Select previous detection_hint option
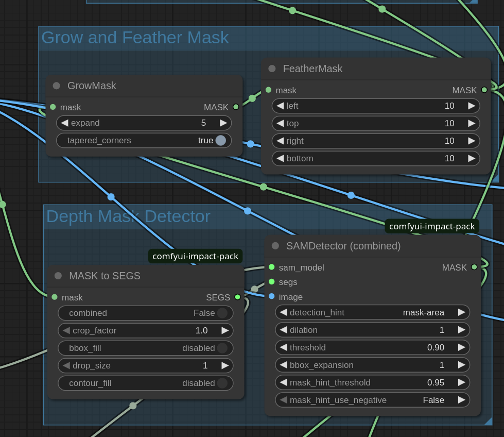Screen dimensions: 504x437 point(283,312)
